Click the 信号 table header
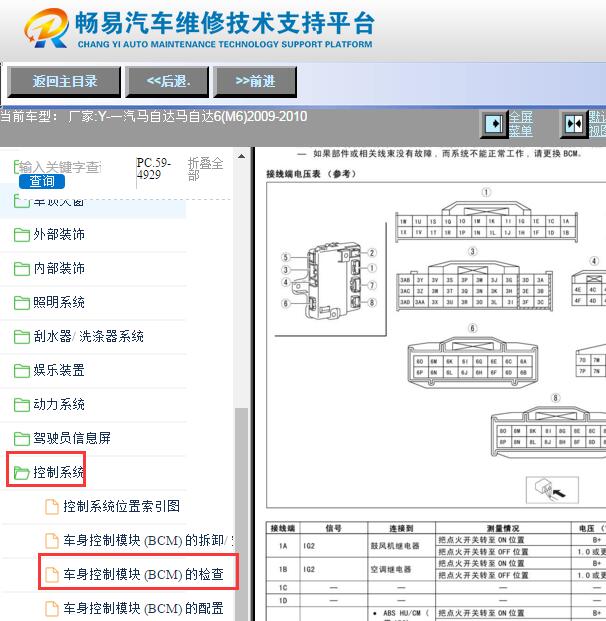This screenshot has width=606, height=621. coord(333,528)
